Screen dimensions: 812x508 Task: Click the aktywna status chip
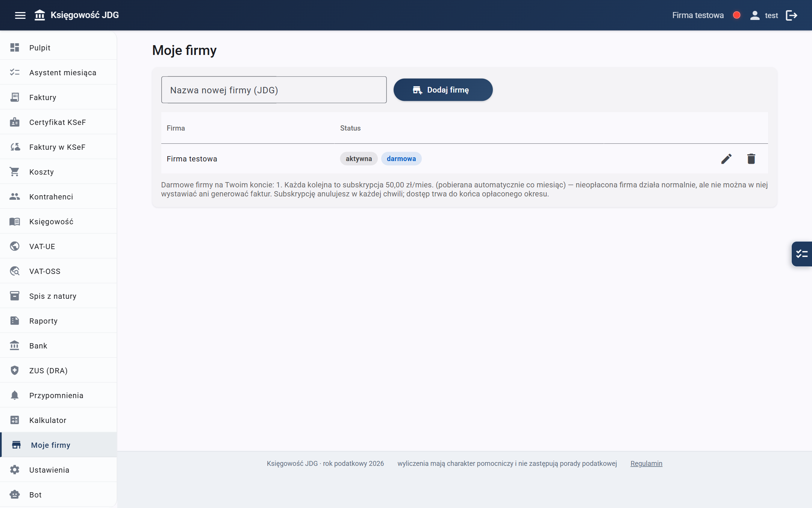tap(359, 159)
